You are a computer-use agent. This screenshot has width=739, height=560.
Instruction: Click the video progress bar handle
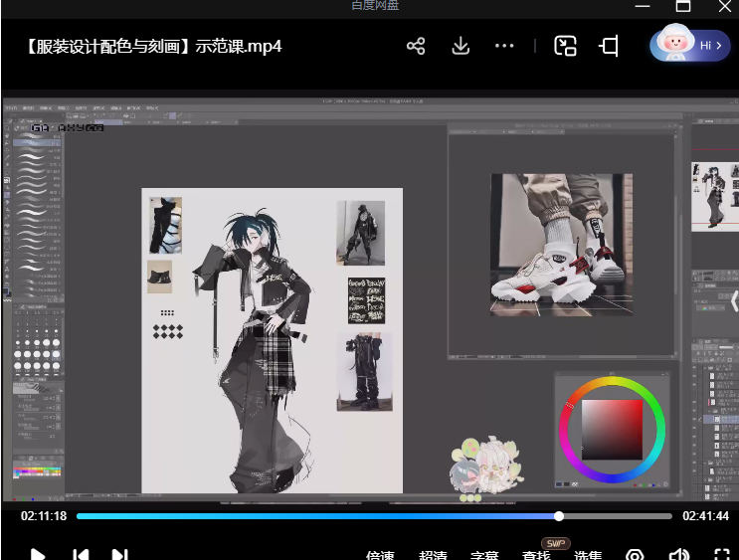tap(559, 516)
